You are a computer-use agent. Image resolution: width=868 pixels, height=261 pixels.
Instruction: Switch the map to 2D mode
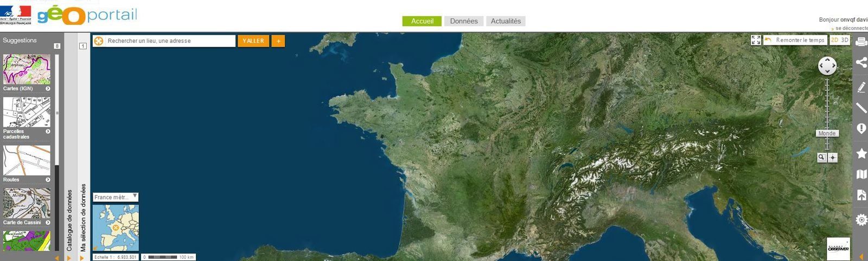point(835,40)
